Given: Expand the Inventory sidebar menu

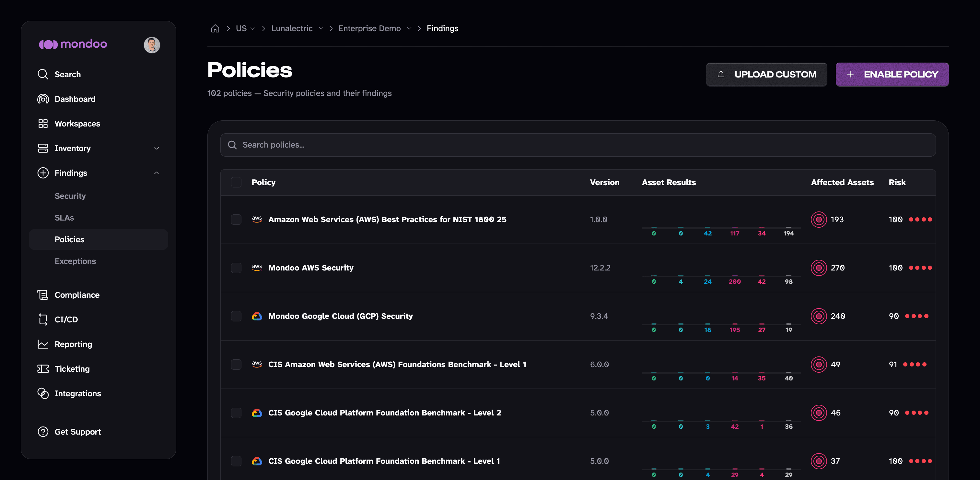Looking at the screenshot, I should click(x=156, y=149).
